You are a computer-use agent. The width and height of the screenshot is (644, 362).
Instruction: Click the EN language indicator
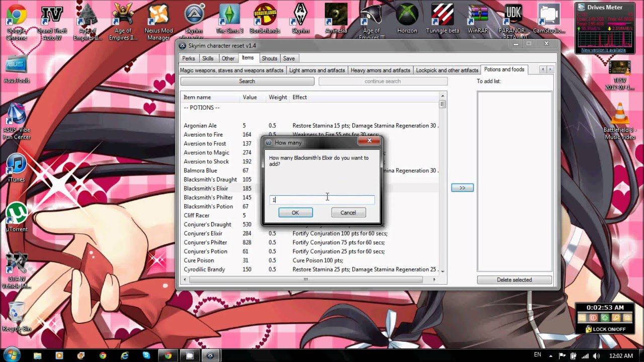tap(537, 355)
